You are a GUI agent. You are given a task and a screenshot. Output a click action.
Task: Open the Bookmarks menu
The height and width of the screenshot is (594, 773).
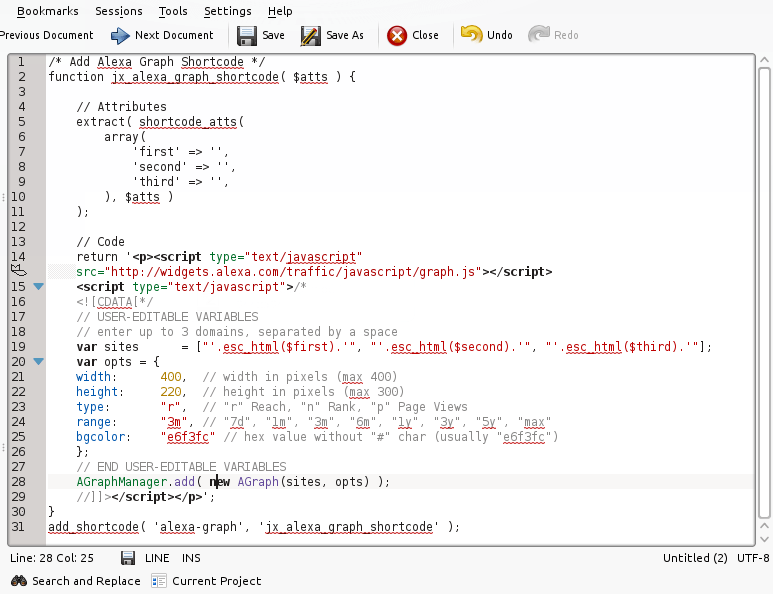click(47, 11)
